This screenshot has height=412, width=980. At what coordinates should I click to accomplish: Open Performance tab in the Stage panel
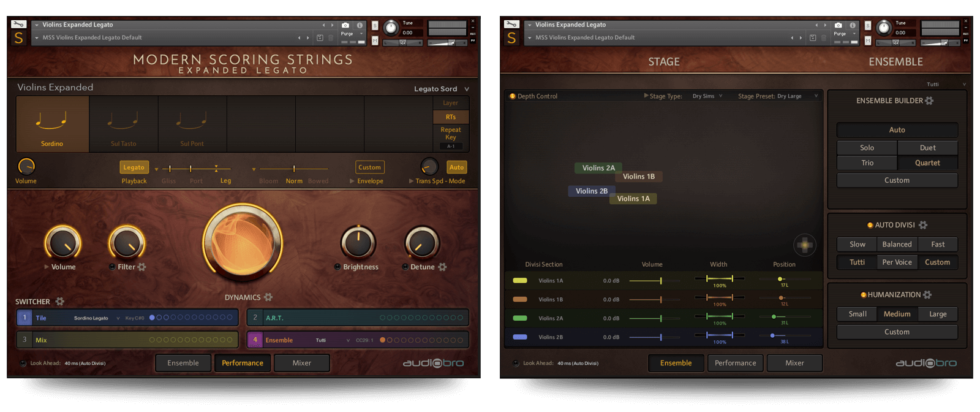(x=735, y=363)
